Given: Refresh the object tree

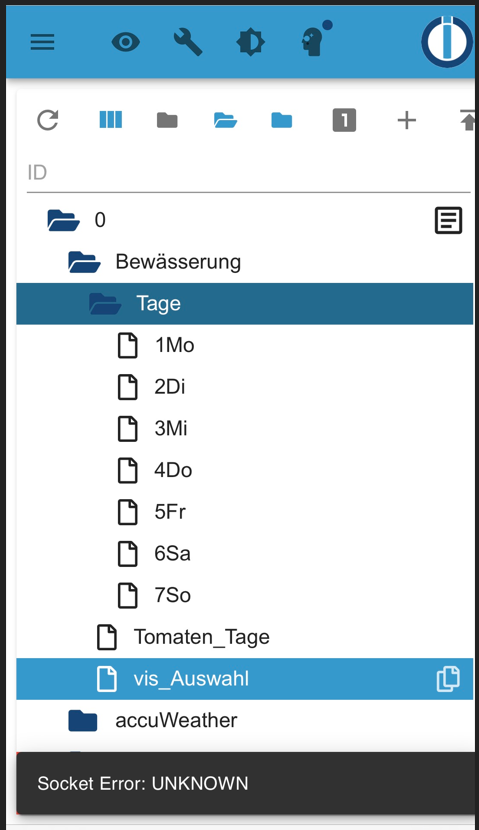Looking at the screenshot, I should (x=48, y=120).
